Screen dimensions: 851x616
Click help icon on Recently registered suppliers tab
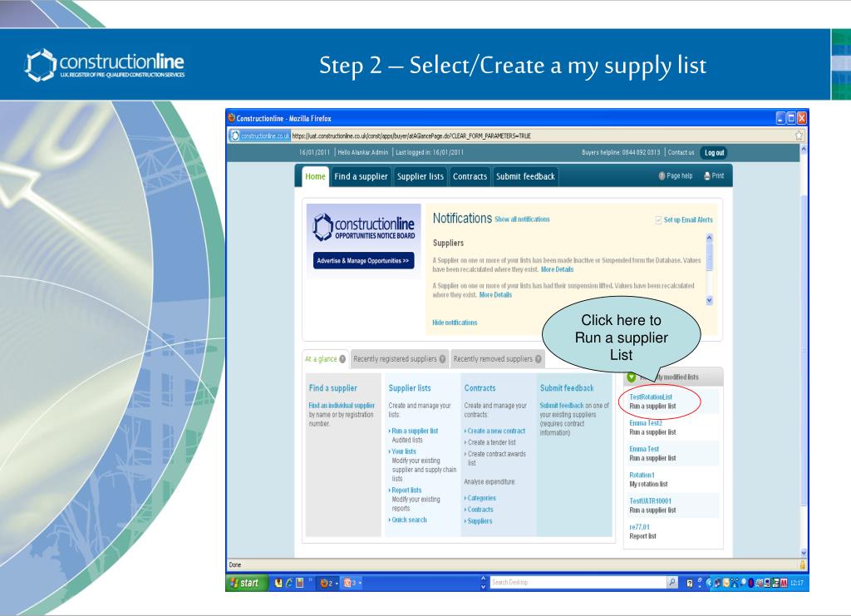coord(442,359)
